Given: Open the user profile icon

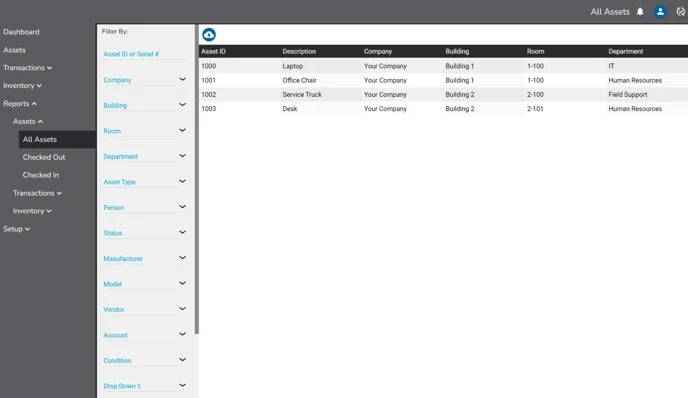Looking at the screenshot, I should pos(660,12).
